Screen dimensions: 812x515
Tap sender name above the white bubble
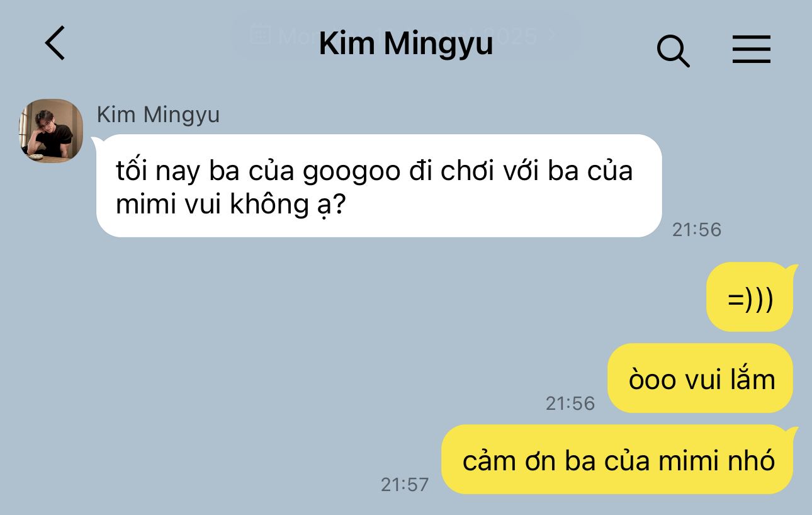tap(158, 115)
